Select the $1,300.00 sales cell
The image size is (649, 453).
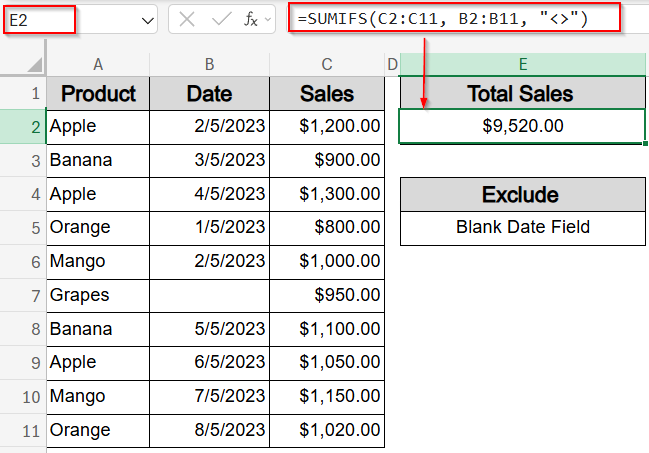(x=327, y=195)
